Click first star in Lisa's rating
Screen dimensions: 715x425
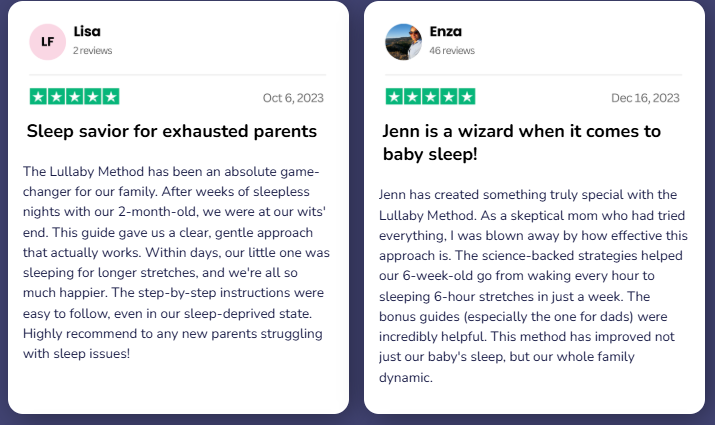point(38,97)
